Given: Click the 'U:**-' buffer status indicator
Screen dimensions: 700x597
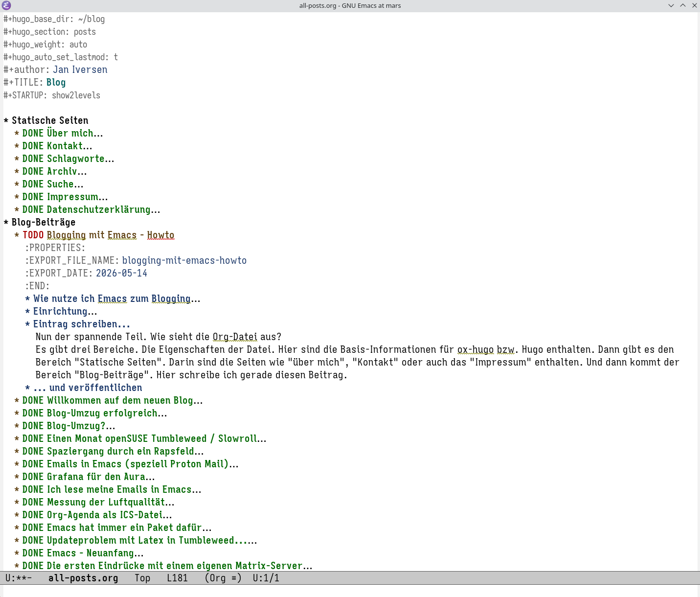Looking at the screenshot, I should coord(19,578).
